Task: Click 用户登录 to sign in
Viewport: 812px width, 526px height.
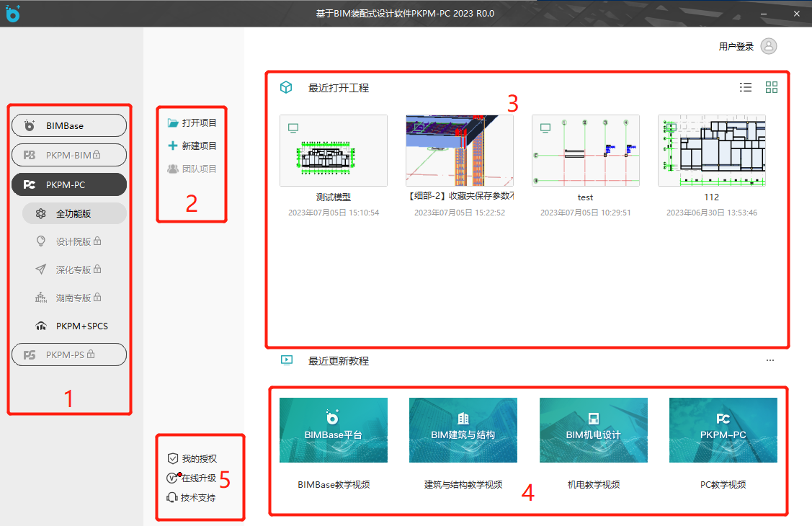Action: (736, 47)
